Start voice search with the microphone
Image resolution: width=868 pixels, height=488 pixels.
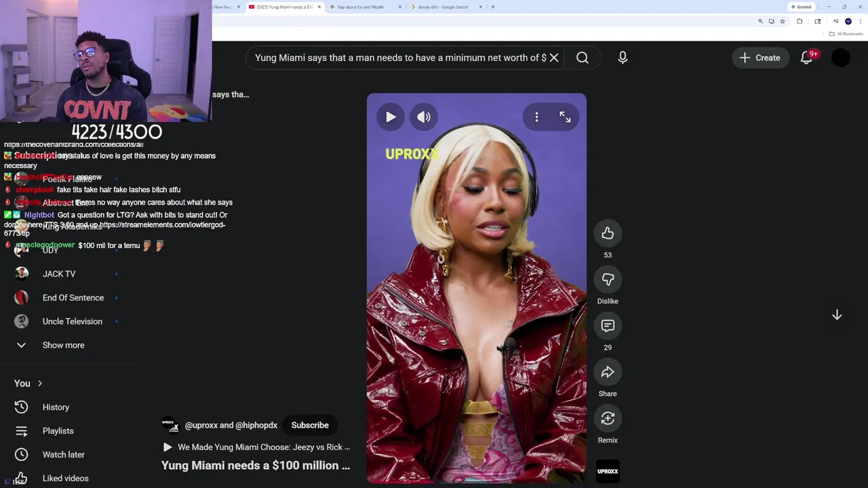coord(623,58)
